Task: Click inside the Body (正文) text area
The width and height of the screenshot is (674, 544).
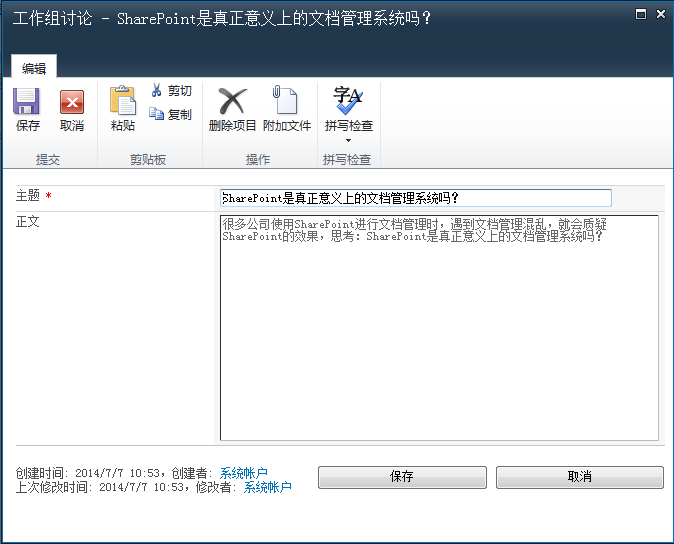Action: coord(439,328)
